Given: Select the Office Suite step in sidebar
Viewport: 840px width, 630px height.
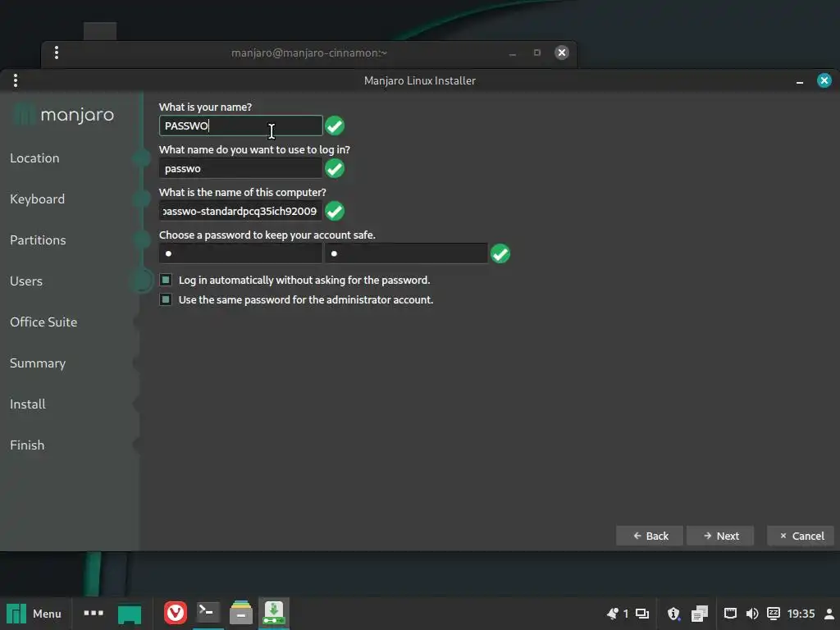Looking at the screenshot, I should tap(43, 322).
